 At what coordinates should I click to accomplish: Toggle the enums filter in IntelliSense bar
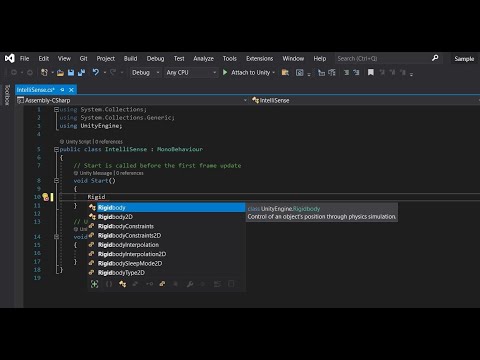tap(162, 284)
